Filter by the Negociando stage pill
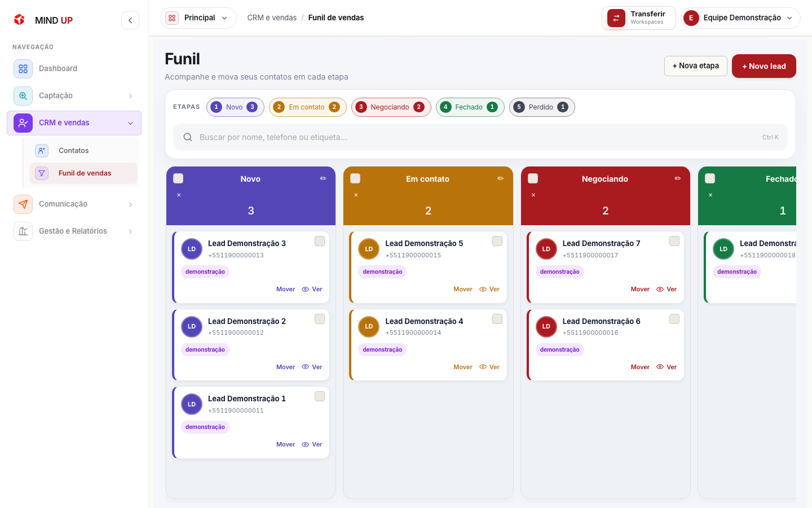This screenshot has width=812, height=508. pyautogui.click(x=391, y=107)
